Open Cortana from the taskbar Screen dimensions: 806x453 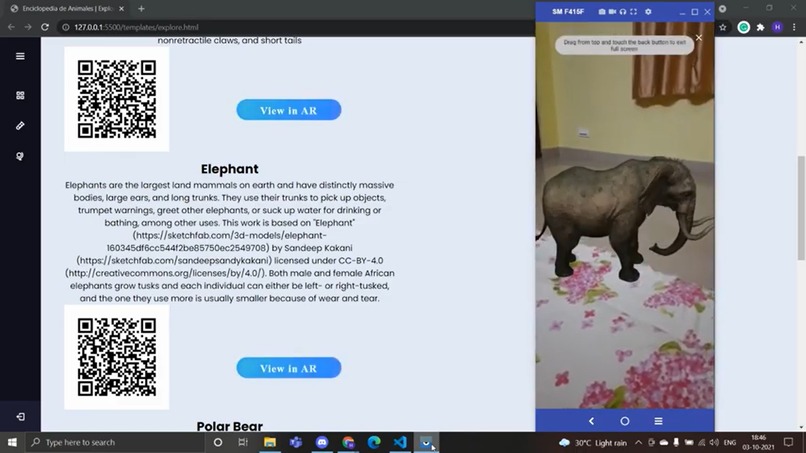pos(218,442)
